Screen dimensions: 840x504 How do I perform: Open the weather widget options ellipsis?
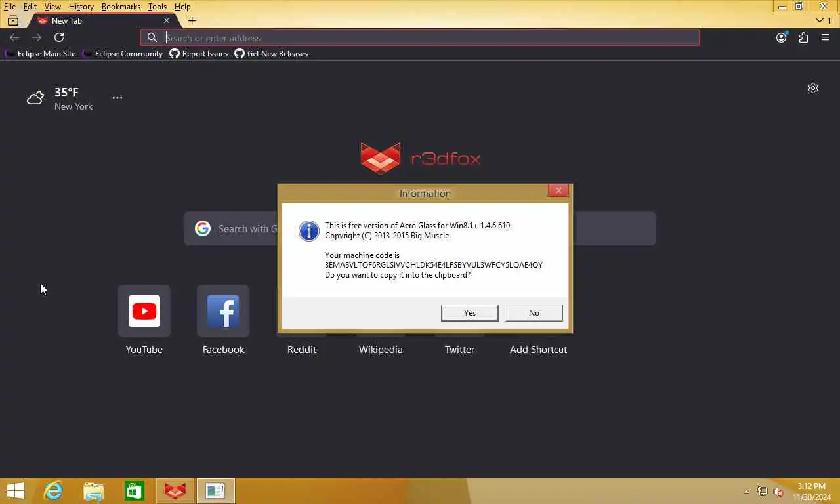pyautogui.click(x=117, y=98)
